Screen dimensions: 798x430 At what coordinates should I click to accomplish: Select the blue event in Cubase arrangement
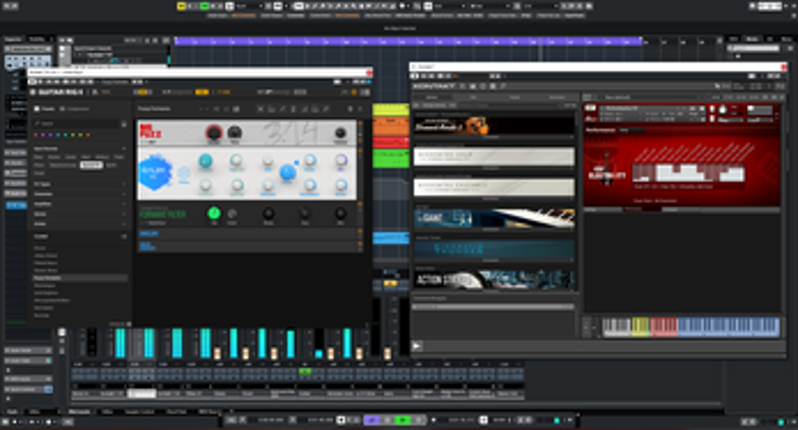[x=391, y=238]
